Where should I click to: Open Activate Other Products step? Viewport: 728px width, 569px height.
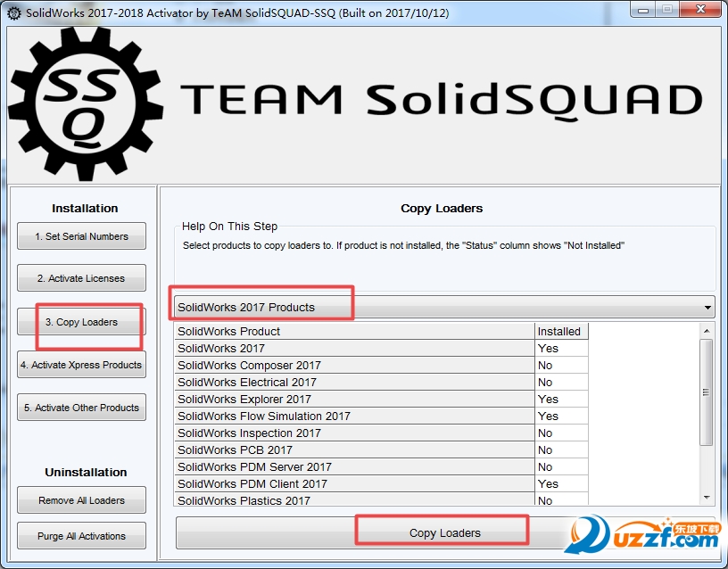pos(81,408)
